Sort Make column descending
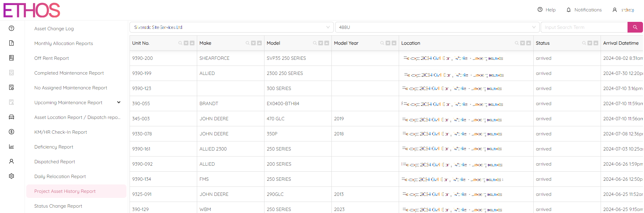Image resolution: width=644 pixels, height=213 pixels. (x=253, y=43)
